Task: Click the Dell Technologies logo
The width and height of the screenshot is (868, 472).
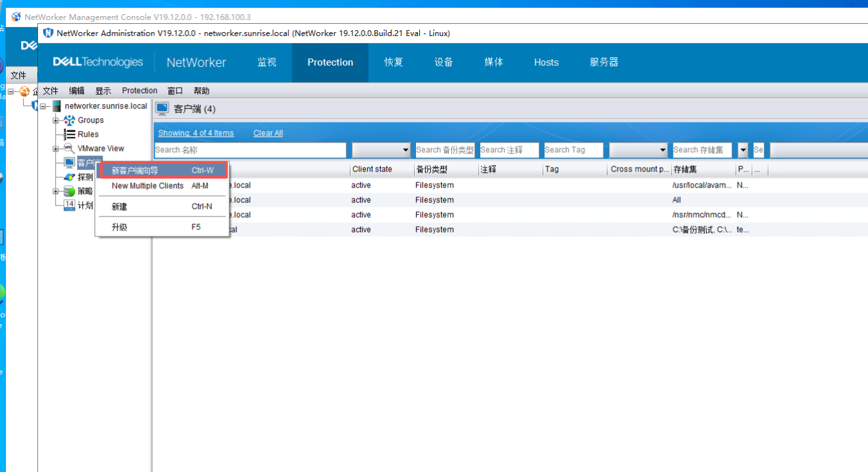Action: pyautogui.click(x=98, y=62)
